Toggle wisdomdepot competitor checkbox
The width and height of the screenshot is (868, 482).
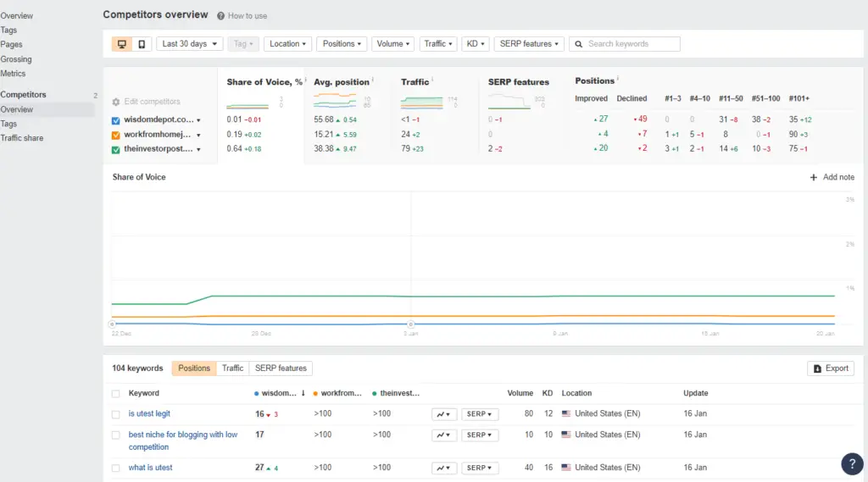pyautogui.click(x=115, y=120)
